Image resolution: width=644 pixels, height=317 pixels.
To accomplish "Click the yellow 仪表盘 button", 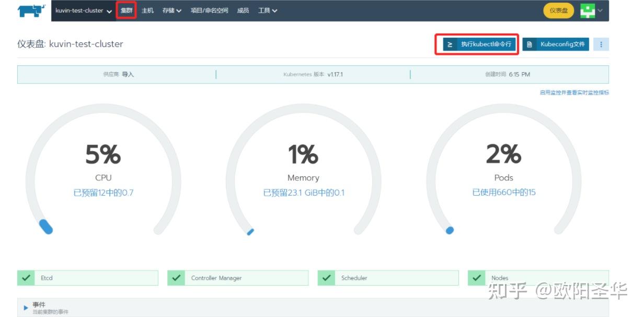I will click(559, 10).
